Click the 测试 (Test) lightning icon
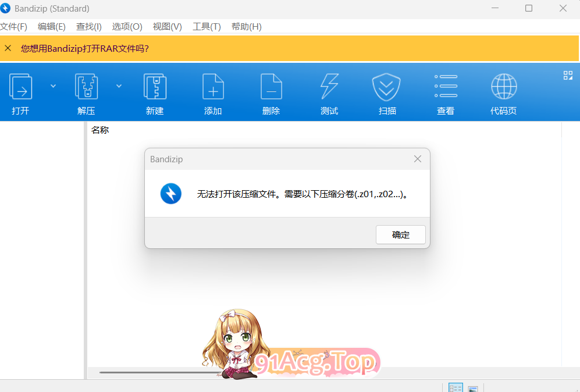 pos(329,87)
